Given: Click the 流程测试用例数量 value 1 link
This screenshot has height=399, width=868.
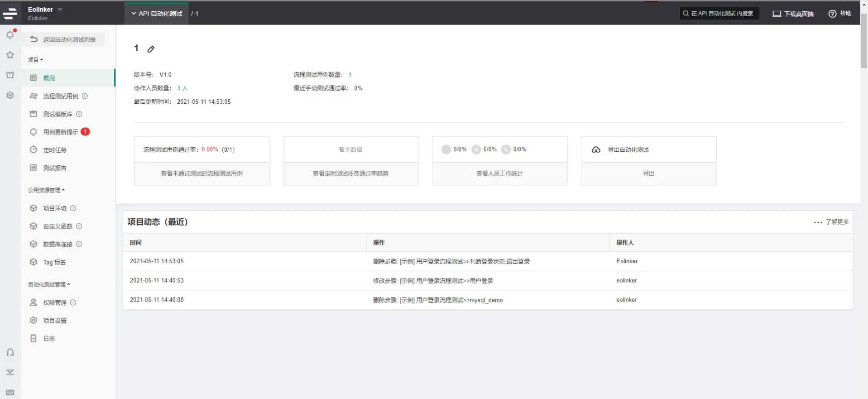Looking at the screenshot, I should pyautogui.click(x=350, y=75).
